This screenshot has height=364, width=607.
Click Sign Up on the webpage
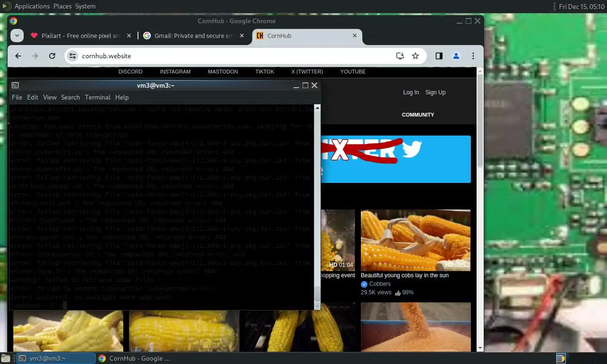(x=435, y=92)
